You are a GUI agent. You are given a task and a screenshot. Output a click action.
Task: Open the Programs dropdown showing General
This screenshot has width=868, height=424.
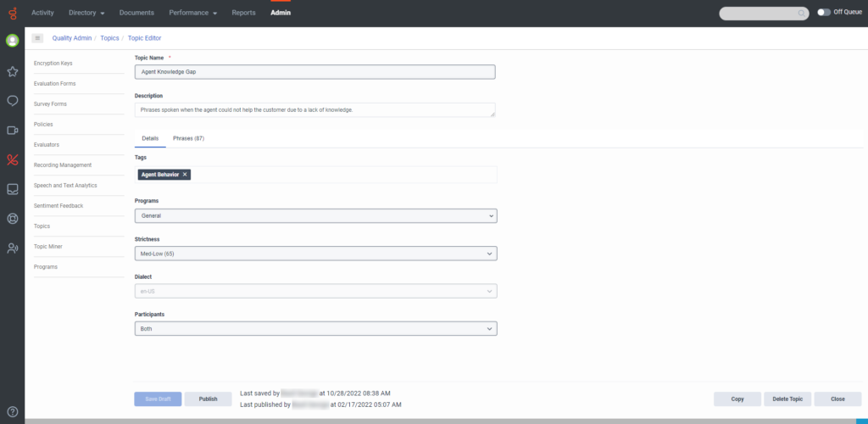[x=315, y=216]
